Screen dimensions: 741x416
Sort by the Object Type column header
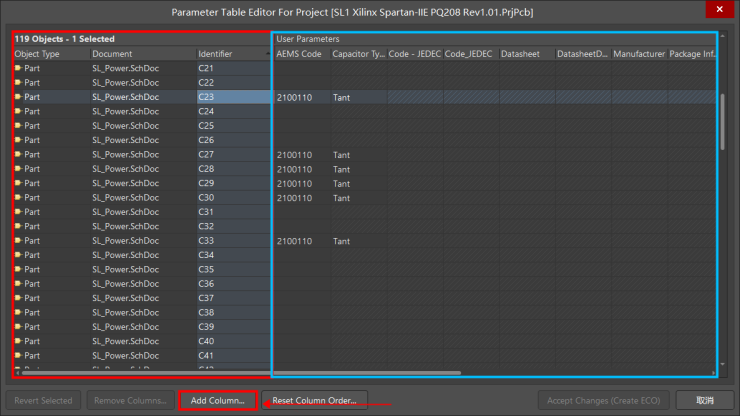tap(50, 53)
